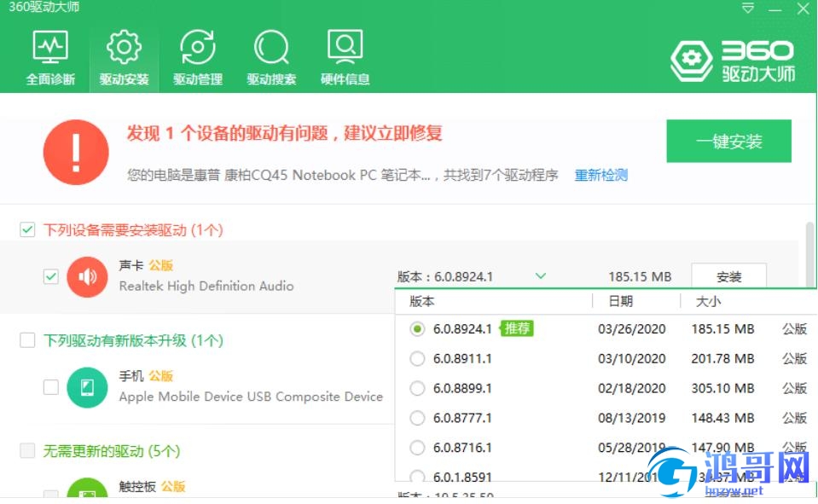Check the Apple Mobile Device USB checkbox
The height and width of the screenshot is (504, 818).
click(x=50, y=387)
